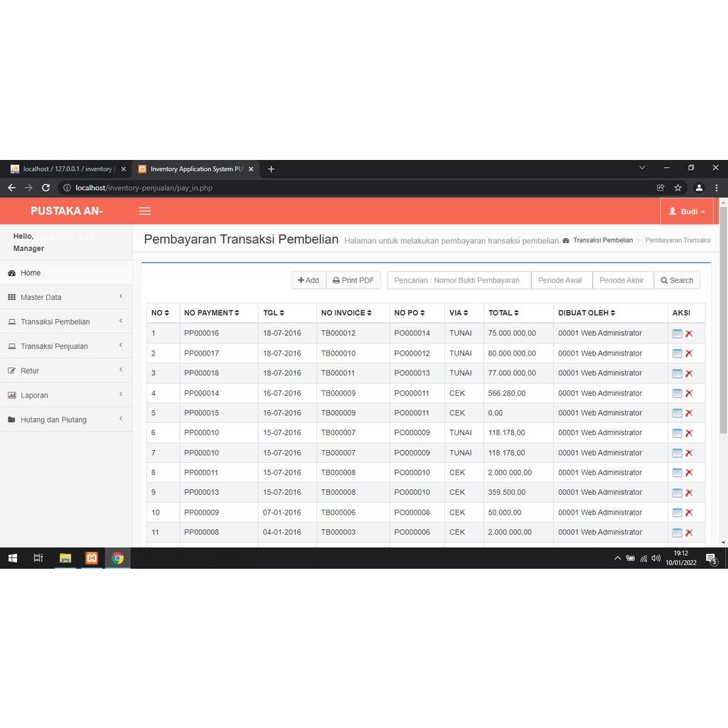
Task: Go back in browser history
Action: point(11,188)
